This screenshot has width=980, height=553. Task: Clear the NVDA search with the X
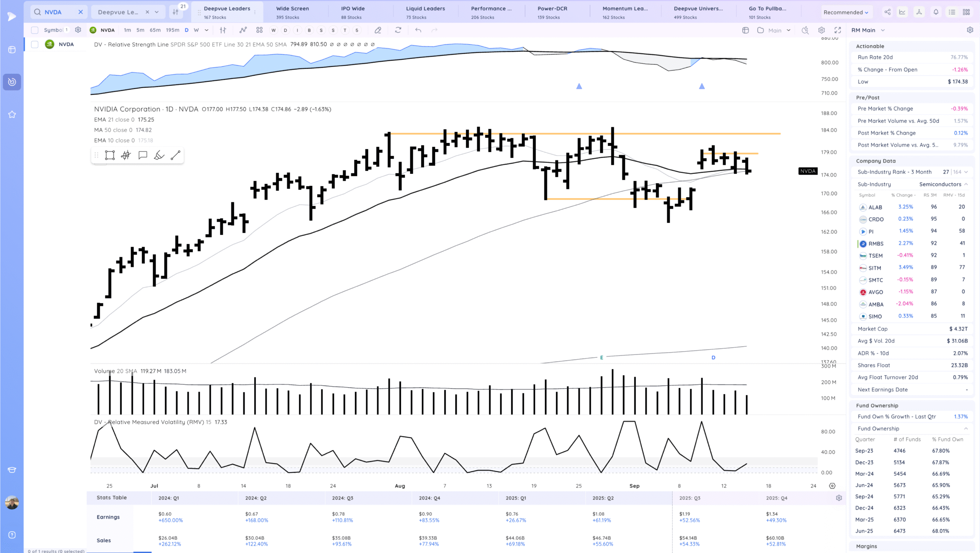(x=80, y=12)
